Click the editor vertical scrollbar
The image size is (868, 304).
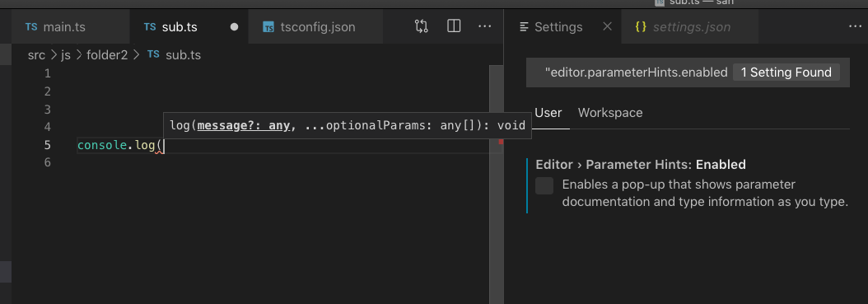coord(496,184)
